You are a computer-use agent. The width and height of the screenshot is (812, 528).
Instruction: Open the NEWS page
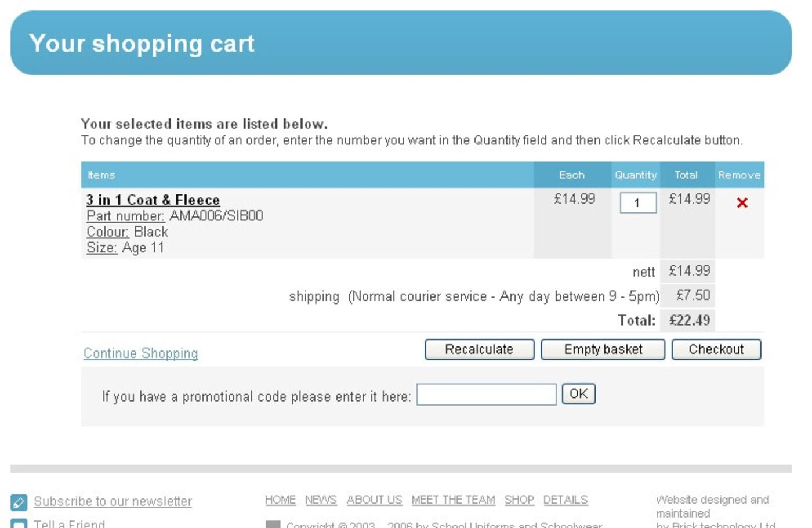point(321,500)
